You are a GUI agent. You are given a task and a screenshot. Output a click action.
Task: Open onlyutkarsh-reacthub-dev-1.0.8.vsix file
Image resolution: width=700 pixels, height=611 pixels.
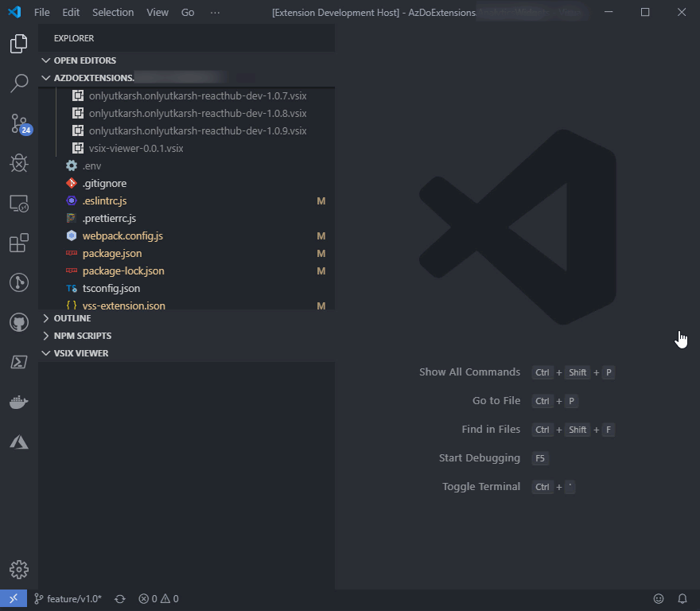coord(187,113)
